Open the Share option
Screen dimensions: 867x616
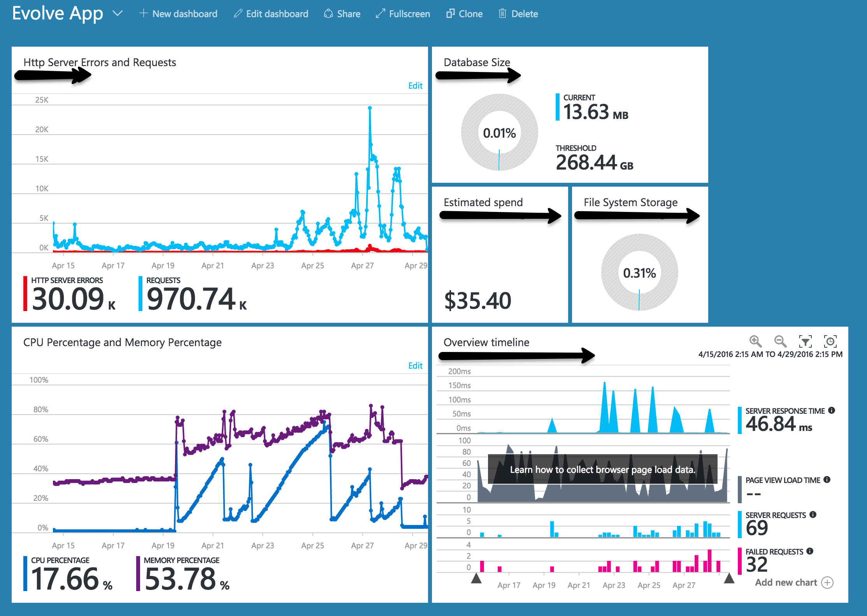(342, 14)
